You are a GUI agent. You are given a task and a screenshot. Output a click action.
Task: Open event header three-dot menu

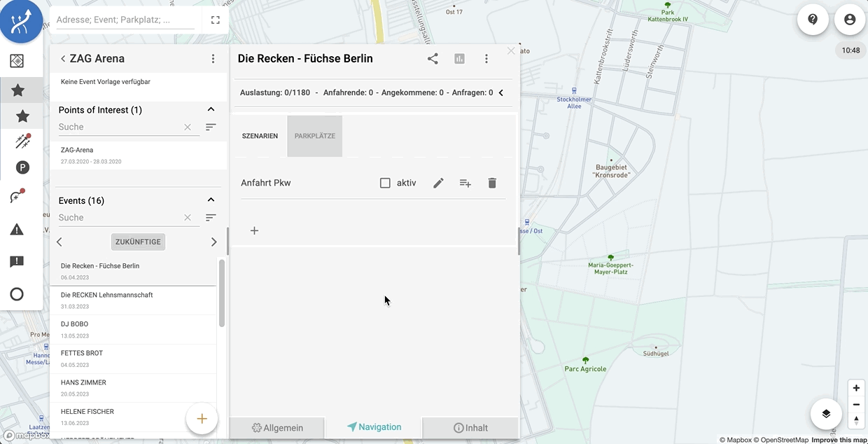pyautogui.click(x=486, y=59)
